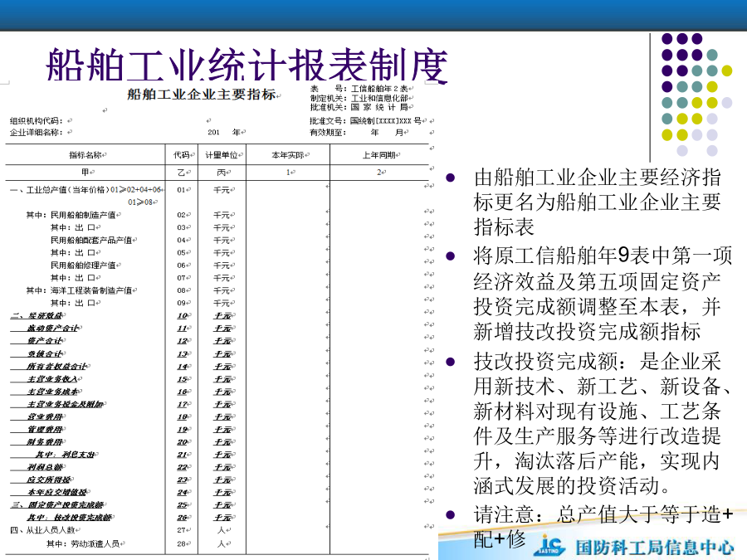Click the slide title '船舶工业统计报表制度'
Screen dimensions: 747x560
pos(247,66)
